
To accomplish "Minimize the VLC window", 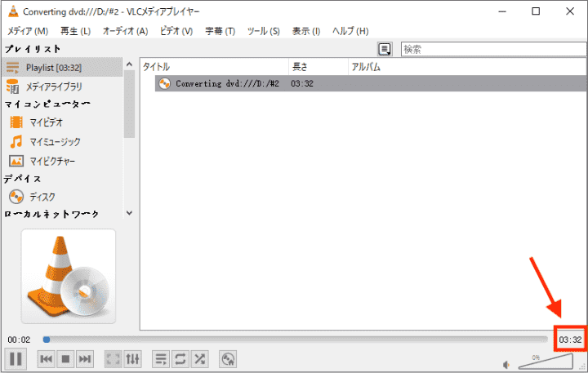I will (x=502, y=11).
